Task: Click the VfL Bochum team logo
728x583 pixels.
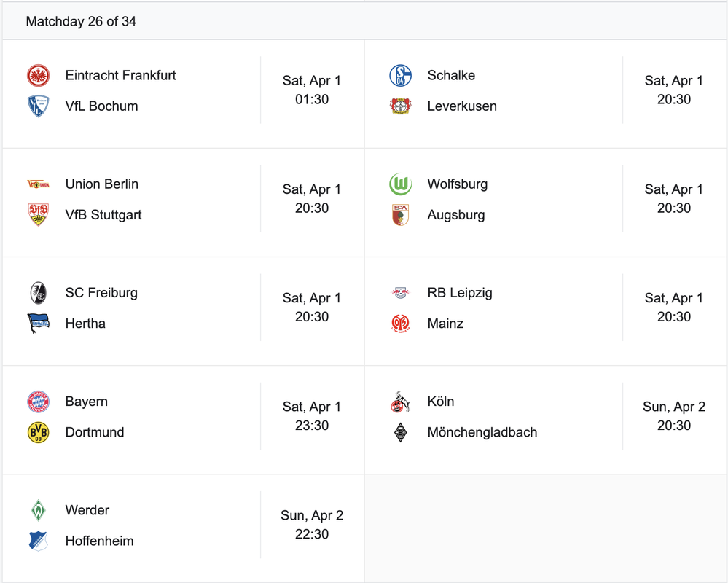Action: [38, 106]
